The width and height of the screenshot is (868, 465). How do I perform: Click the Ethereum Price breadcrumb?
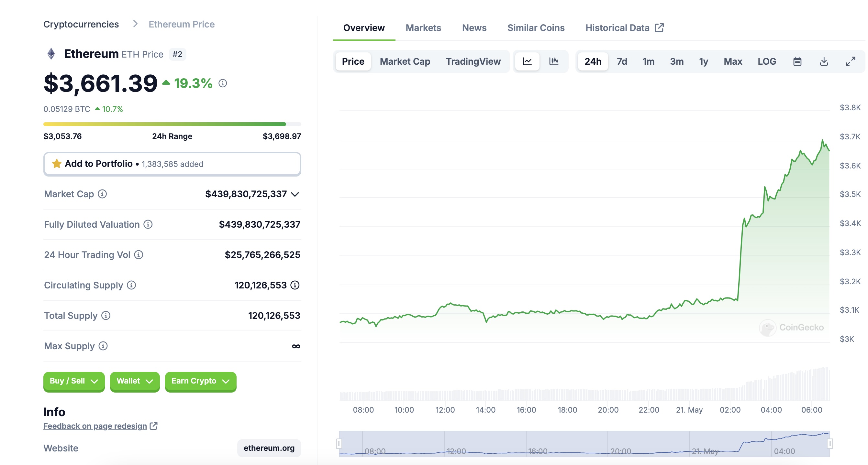point(182,24)
